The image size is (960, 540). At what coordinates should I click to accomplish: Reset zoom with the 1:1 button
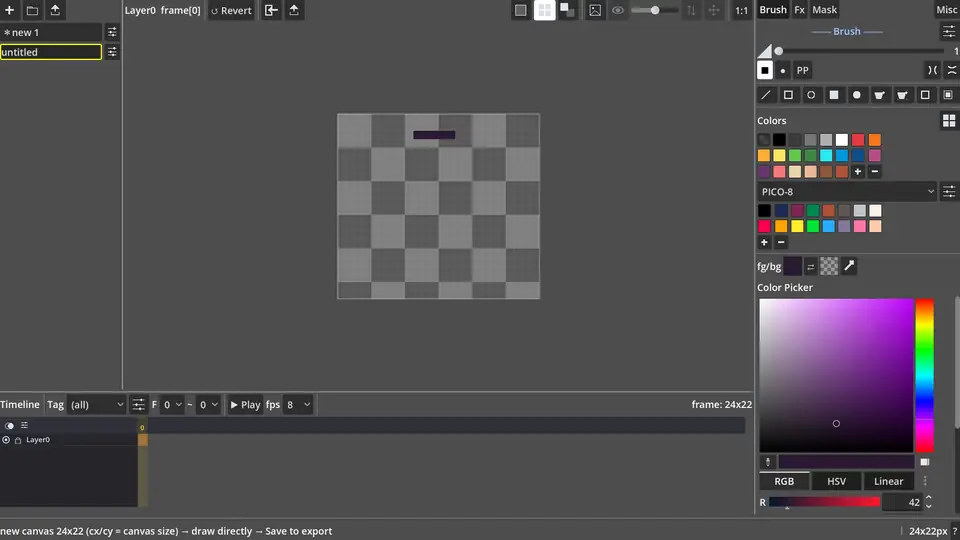[x=741, y=10]
